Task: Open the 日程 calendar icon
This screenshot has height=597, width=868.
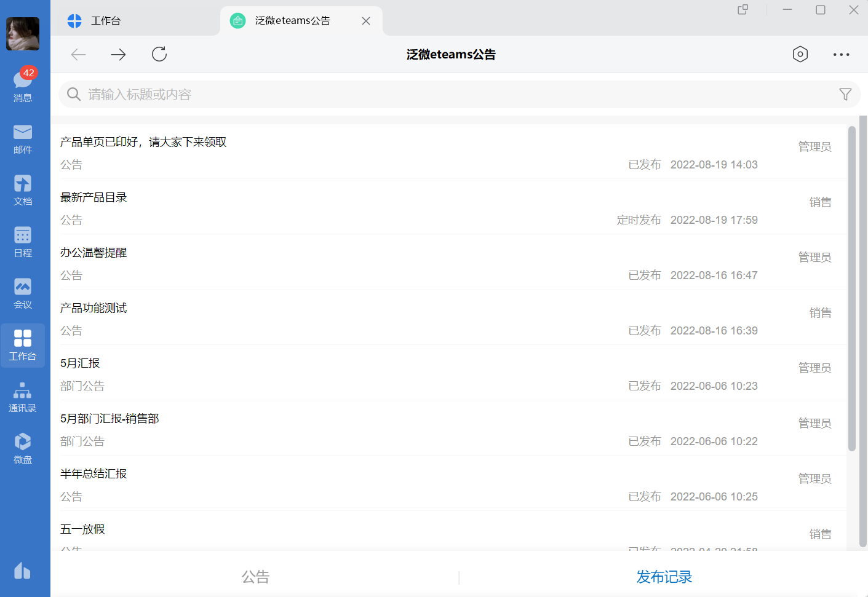Action: pyautogui.click(x=23, y=242)
